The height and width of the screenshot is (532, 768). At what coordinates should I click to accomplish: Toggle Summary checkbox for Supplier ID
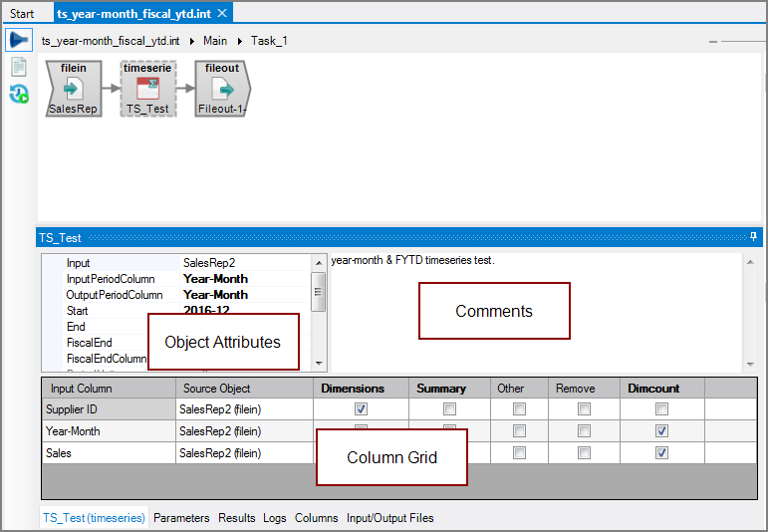(449, 409)
